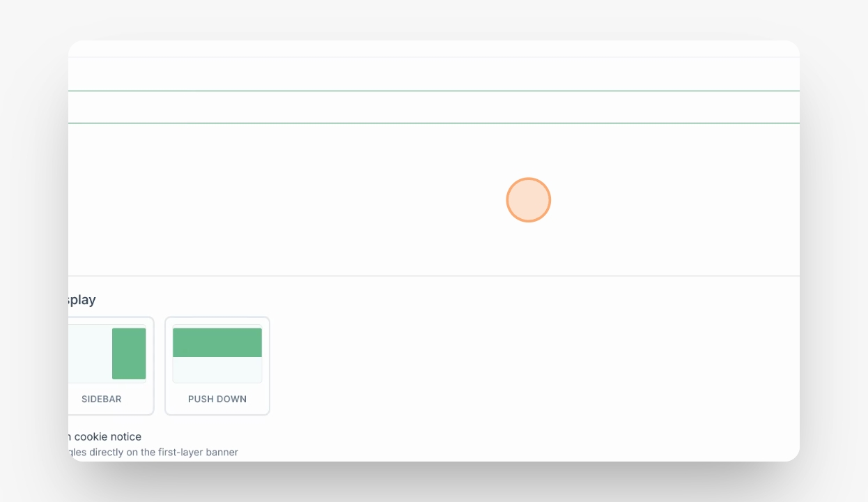Click the 'cookie notice' setting label
Viewport: 868px width, 502px height.
(108, 436)
